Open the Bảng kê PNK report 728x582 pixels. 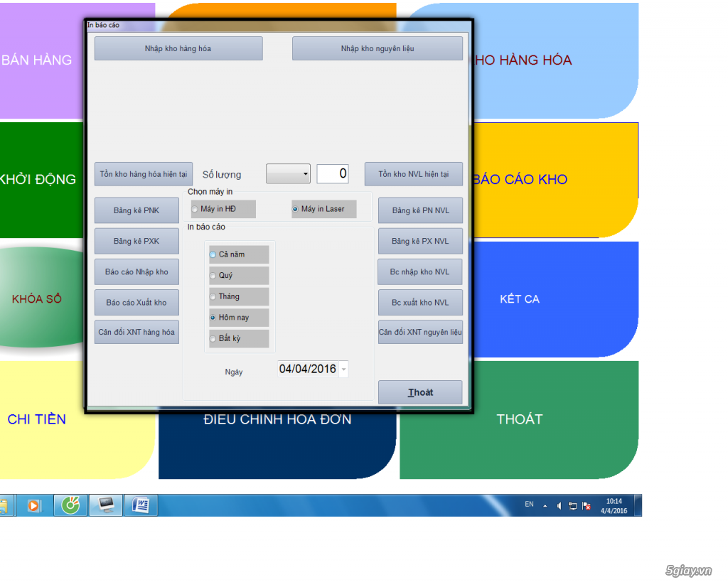click(x=136, y=210)
